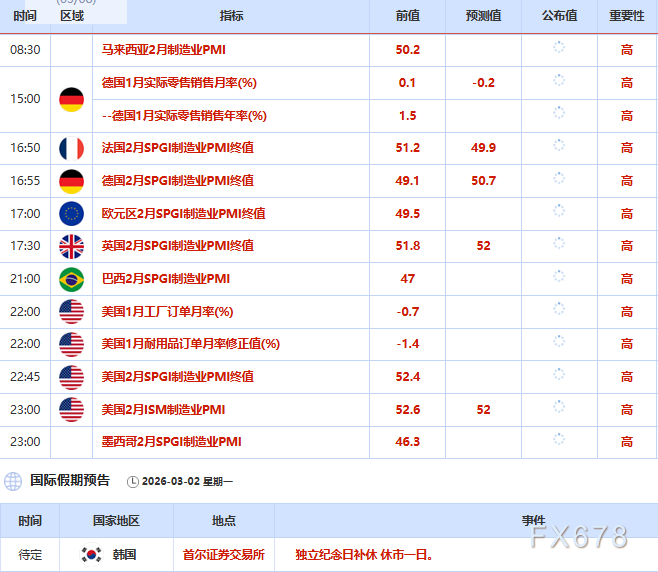The height and width of the screenshot is (572, 658).
Task: Click the US flag in the 22:45 row
Action: click(72, 376)
